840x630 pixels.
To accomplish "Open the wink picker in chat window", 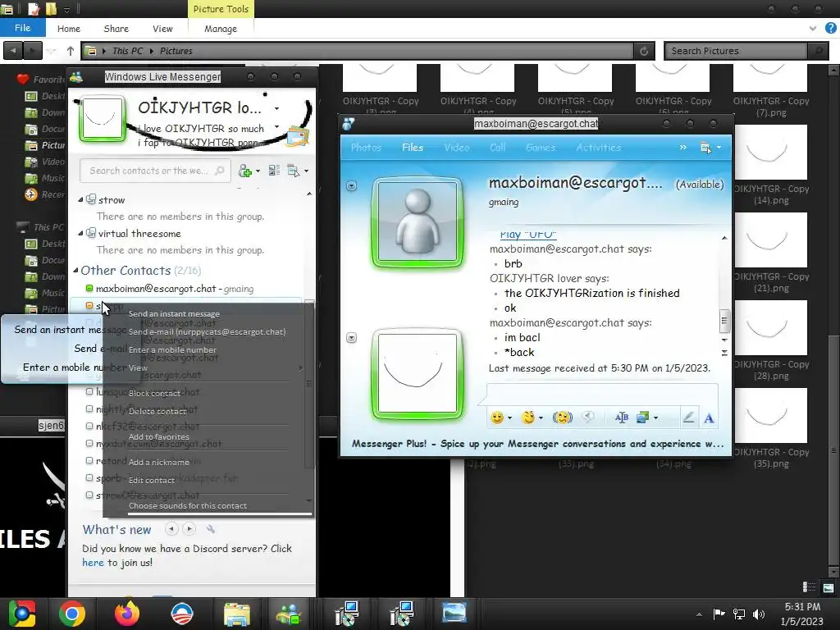I will tap(528, 418).
